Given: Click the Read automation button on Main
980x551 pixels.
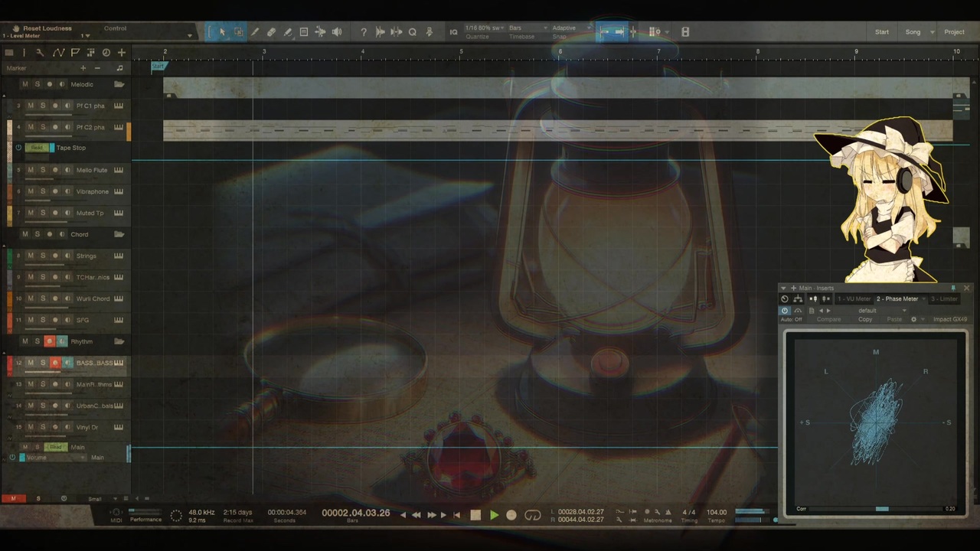Looking at the screenshot, I should pyautogui.click(x=55, y=447).
